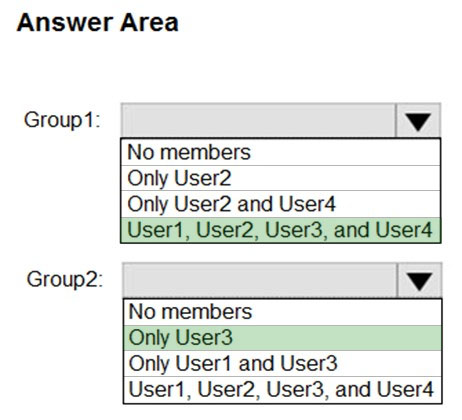Click the second option in the Group2 list

[283, 338]
